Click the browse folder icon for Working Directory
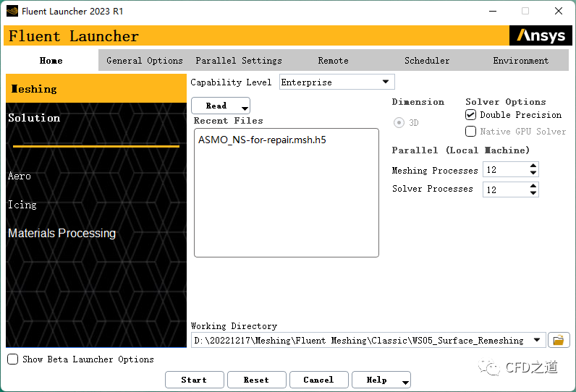This screenshot has height=392, width=576. (558, 340)
